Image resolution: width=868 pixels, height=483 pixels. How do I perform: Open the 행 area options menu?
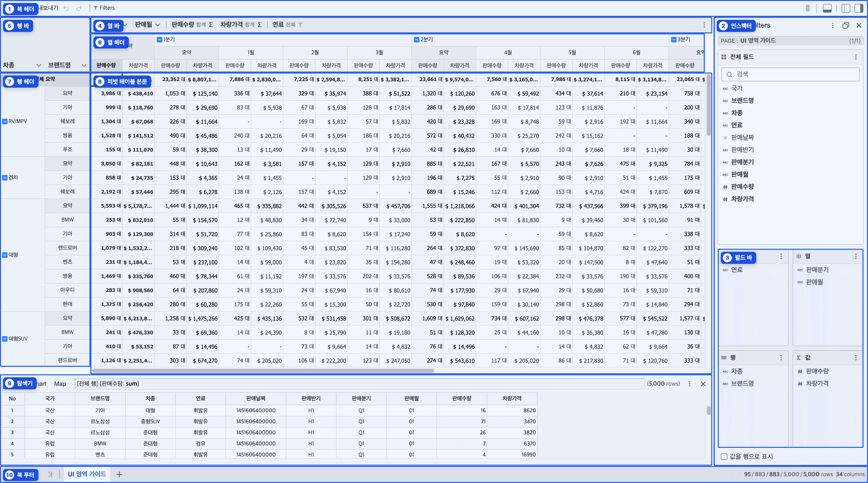coord(781,358)
